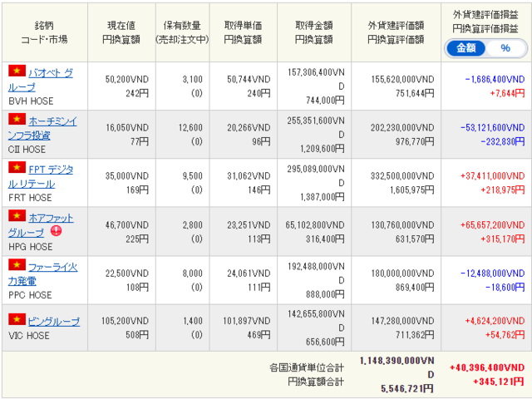Click the 31,062VND acquisition price

tap(249, 175)
